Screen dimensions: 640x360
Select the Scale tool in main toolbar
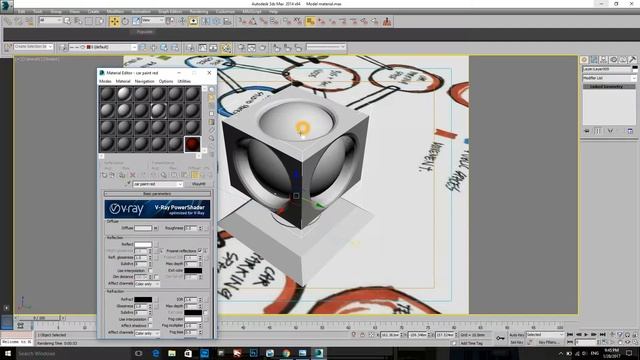tap(136, 21)
